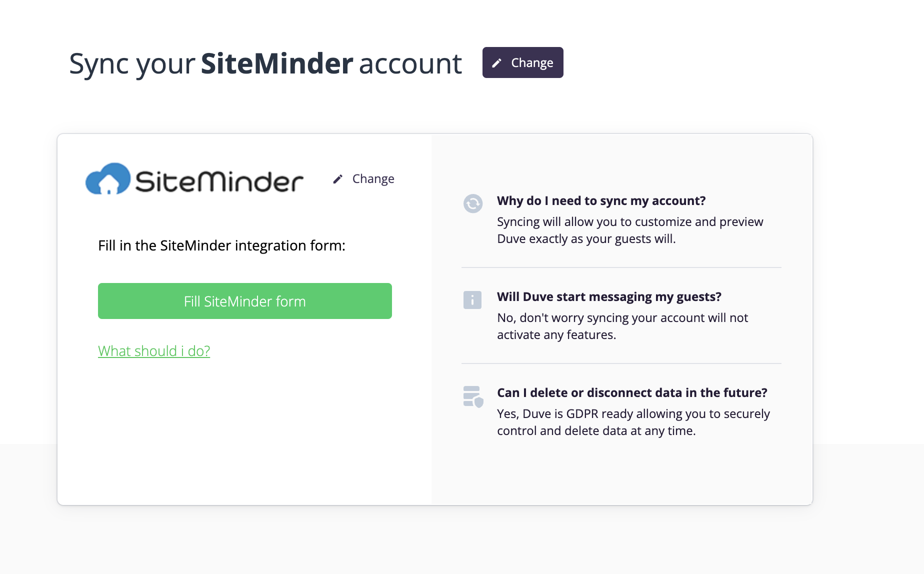This screenshot has width=924, height=574.
Task: Click the Why do I need to sync heading
Action: (x=601, y=200)
